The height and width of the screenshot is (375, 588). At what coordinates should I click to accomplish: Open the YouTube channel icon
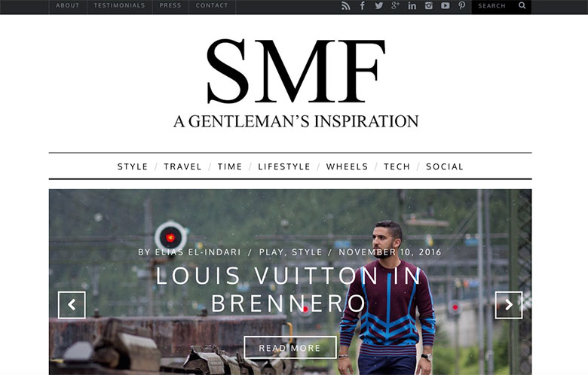point(445,5)
